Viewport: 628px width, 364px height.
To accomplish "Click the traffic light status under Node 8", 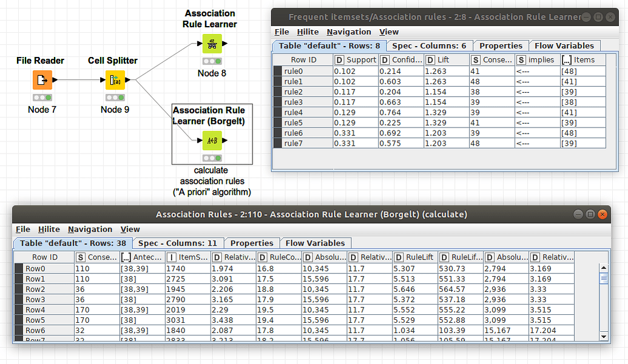I will 212,61.
